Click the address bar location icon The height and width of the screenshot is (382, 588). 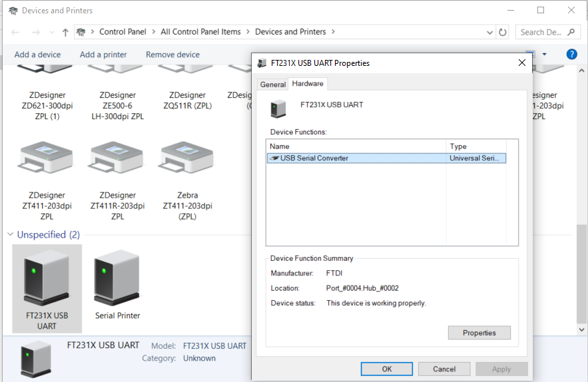tap(81, 32)
